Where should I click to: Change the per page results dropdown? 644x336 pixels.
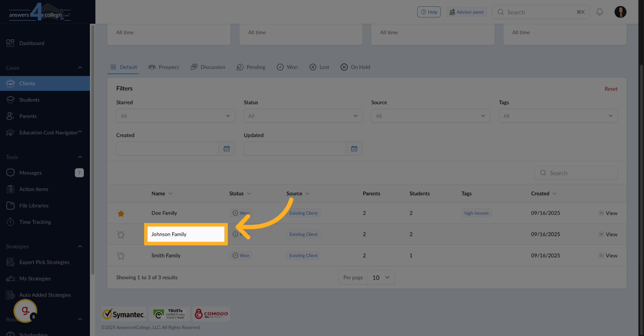click(x=381, y=278)
